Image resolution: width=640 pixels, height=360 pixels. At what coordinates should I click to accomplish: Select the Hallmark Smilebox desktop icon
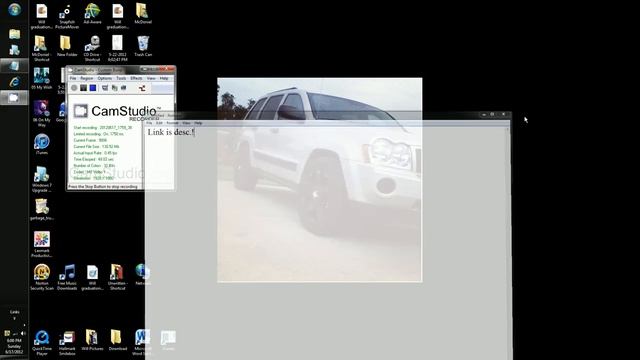(67, 343)
